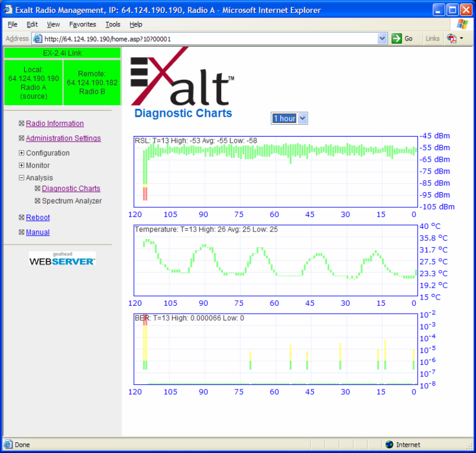Click the RSL chart statistics text
Viewport: 476px width, 453px height.
[196, 141]
